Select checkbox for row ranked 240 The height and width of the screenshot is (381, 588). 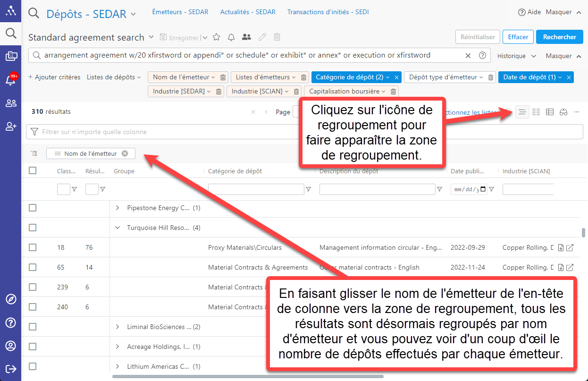pyautogui.click(x=33, y=307)
